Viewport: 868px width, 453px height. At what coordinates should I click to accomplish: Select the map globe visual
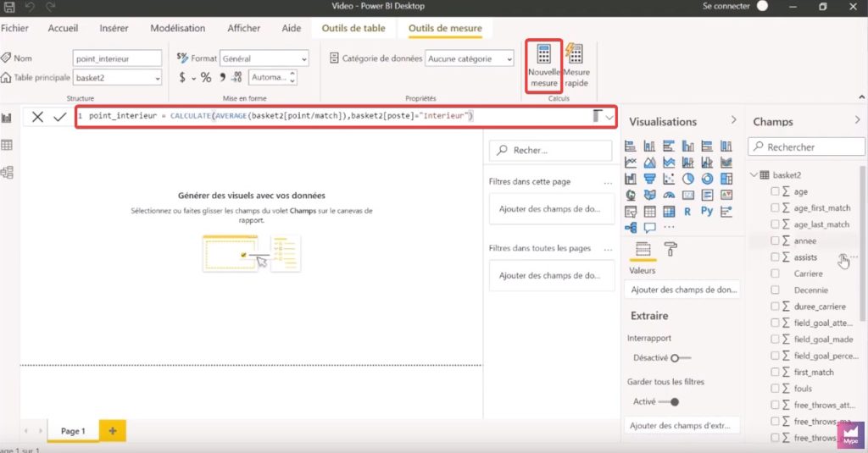click(x=631, y=195)
